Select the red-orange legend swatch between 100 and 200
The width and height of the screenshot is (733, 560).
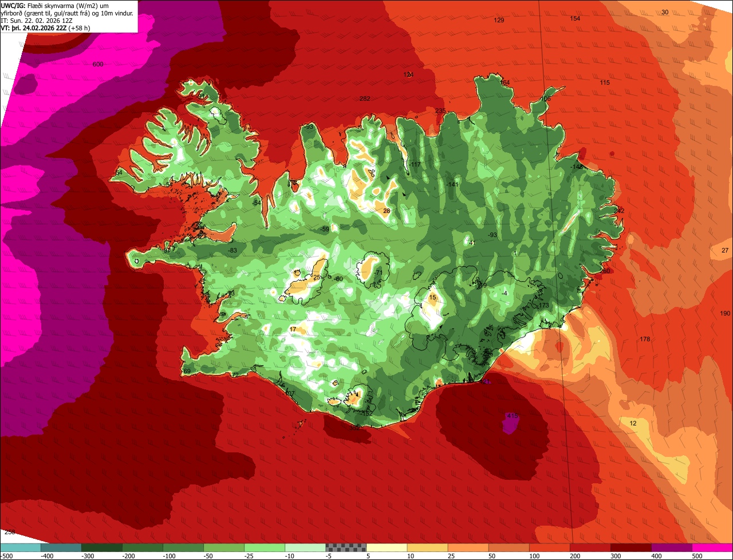(x=550, y=547)
